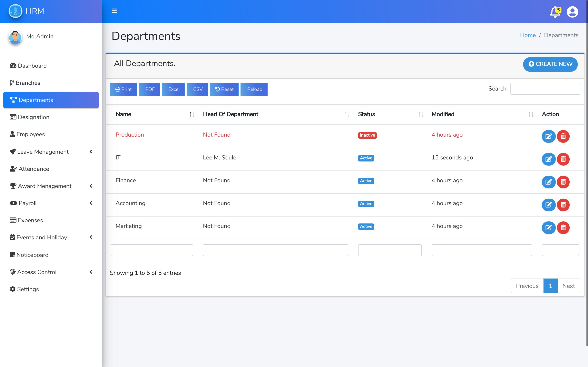Screen dimensions: 588x367
Task: Click the HRM logo icon
Action: [15, 11]
